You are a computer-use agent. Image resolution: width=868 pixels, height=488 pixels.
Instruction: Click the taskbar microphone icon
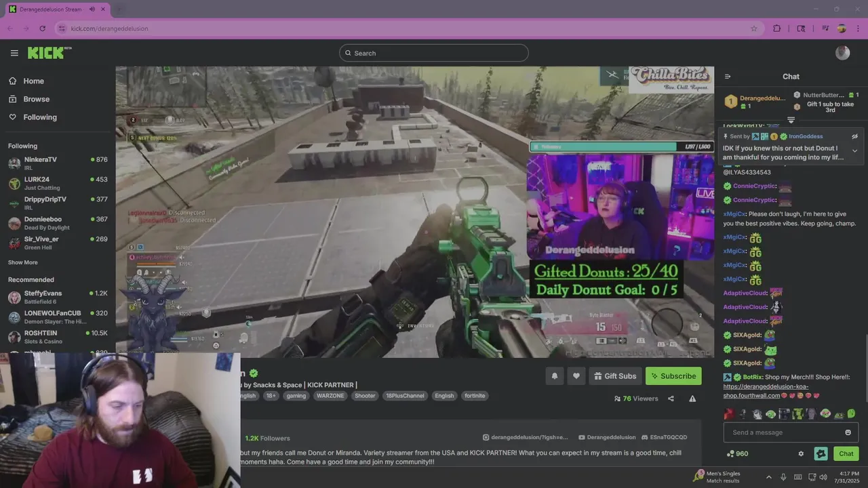tap(783, 477)
